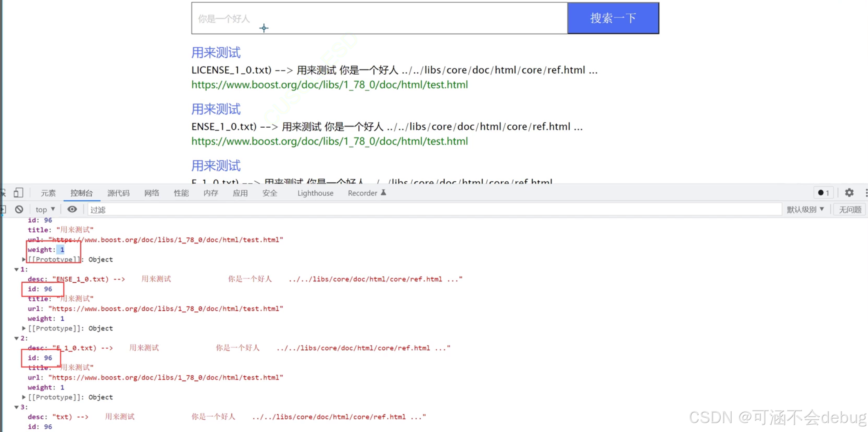Collapse console array item 1
The image size is (868, 432).
(x=16, y=270)
